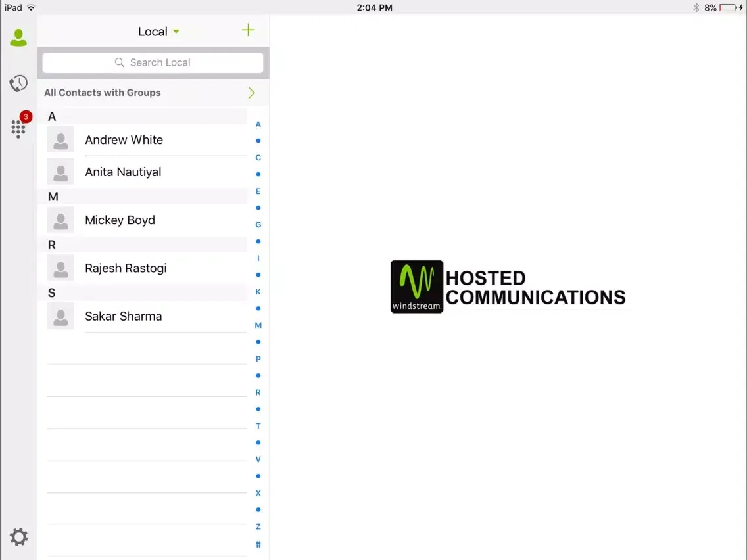747x560 pixels.
Task: Jump to # section in index bar
Action: pyautogui.click(x=258, y=544)
